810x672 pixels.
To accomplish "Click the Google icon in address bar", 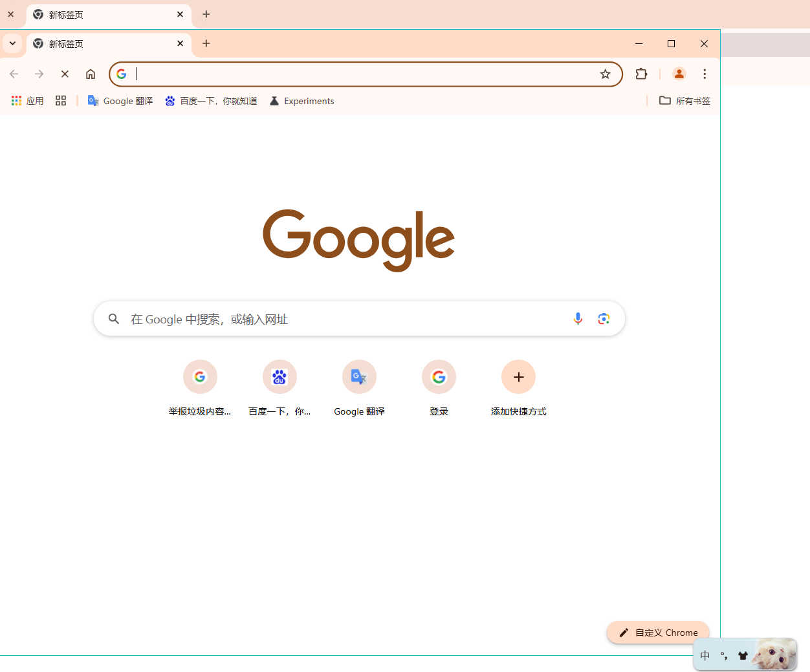I will point(122,74).
